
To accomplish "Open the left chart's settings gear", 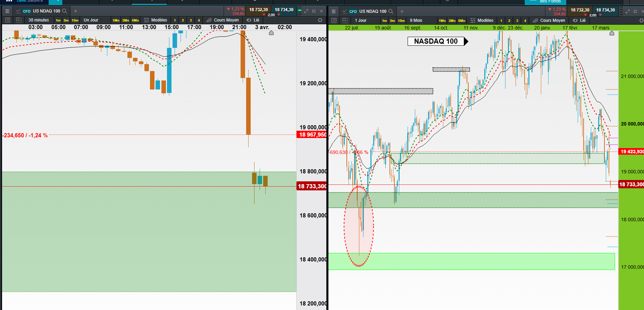I will pos(320,20).
